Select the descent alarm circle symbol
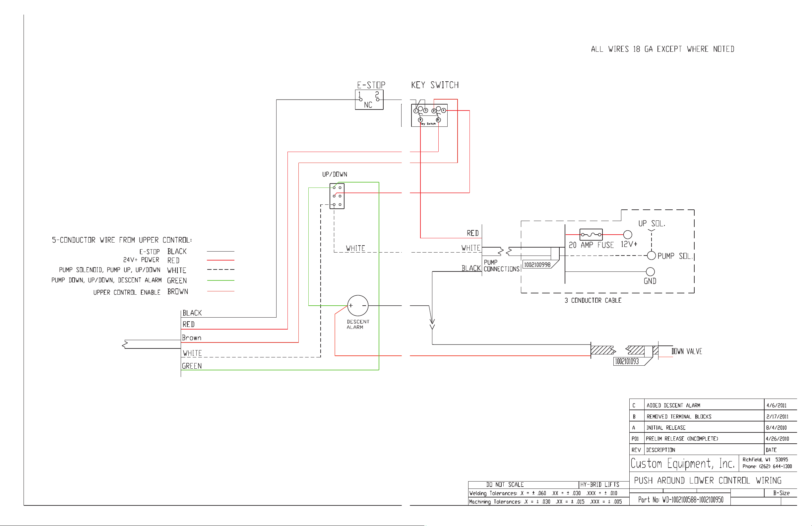 pyautogui.click(x=358, y=305)
